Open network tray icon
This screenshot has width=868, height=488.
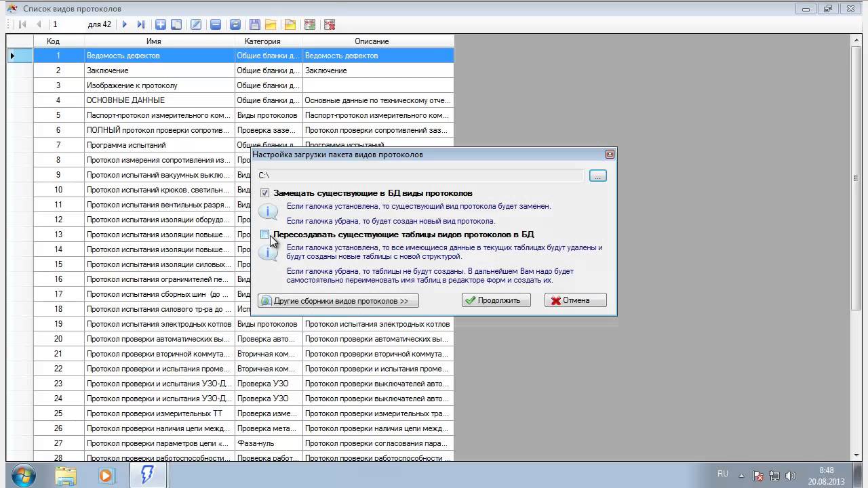tap(774, 476)
